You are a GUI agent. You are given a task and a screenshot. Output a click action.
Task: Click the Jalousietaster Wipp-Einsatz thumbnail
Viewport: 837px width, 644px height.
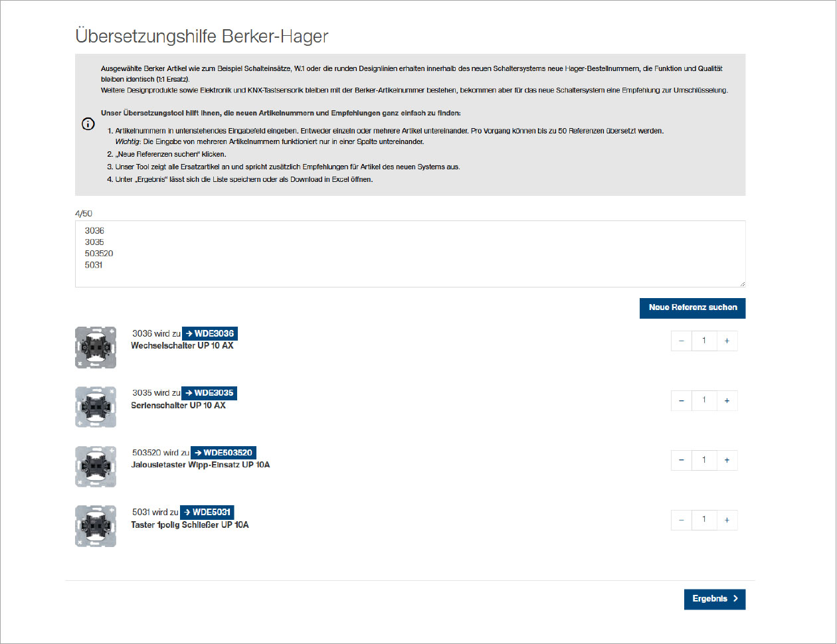95,467
